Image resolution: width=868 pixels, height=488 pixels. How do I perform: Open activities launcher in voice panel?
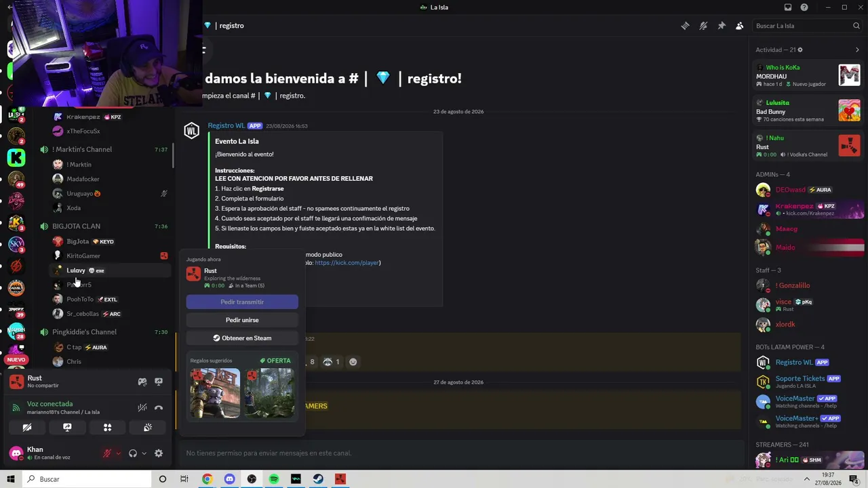(x=107, y=428)
